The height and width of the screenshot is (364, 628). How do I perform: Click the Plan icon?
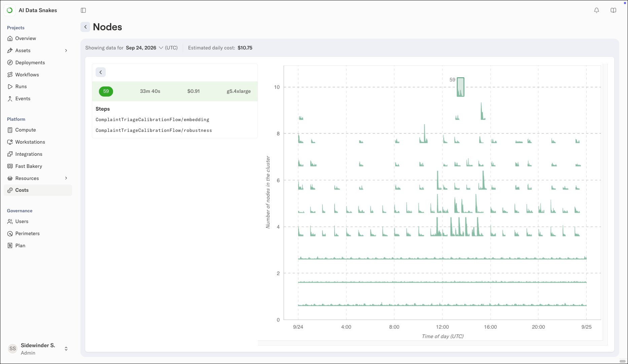coord(10,246)
